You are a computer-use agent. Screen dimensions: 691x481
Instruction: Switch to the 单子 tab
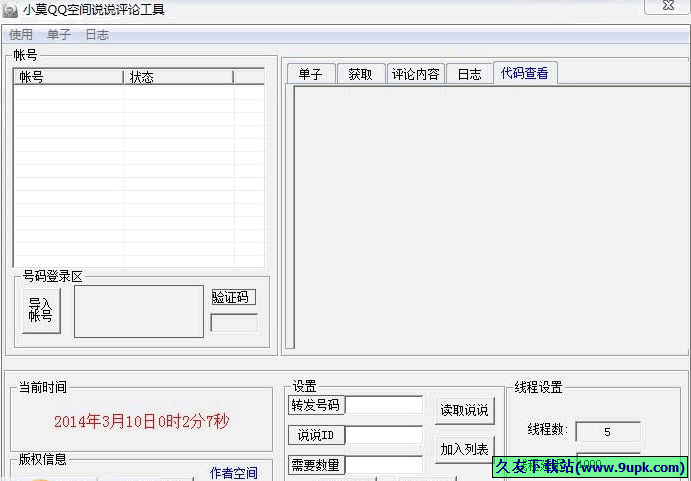pos(311,74)
